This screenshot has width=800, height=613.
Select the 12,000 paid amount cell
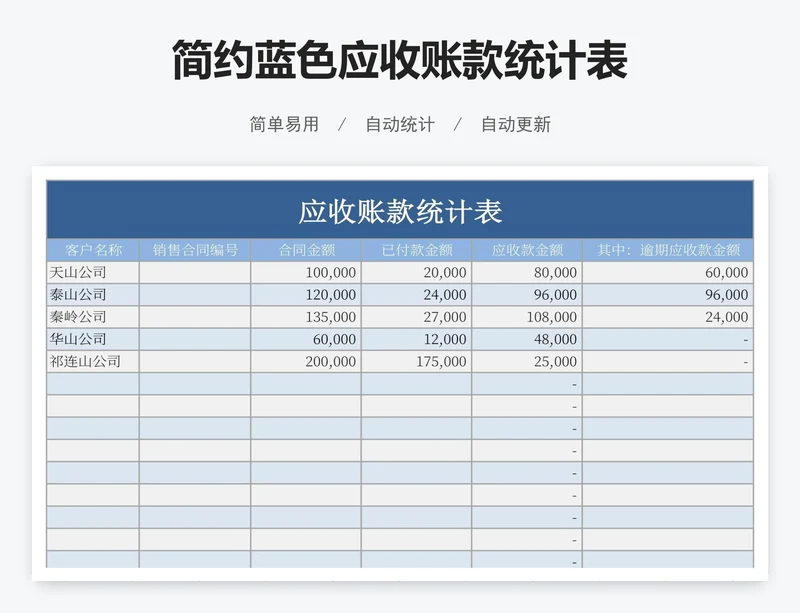tap(417, 339)
